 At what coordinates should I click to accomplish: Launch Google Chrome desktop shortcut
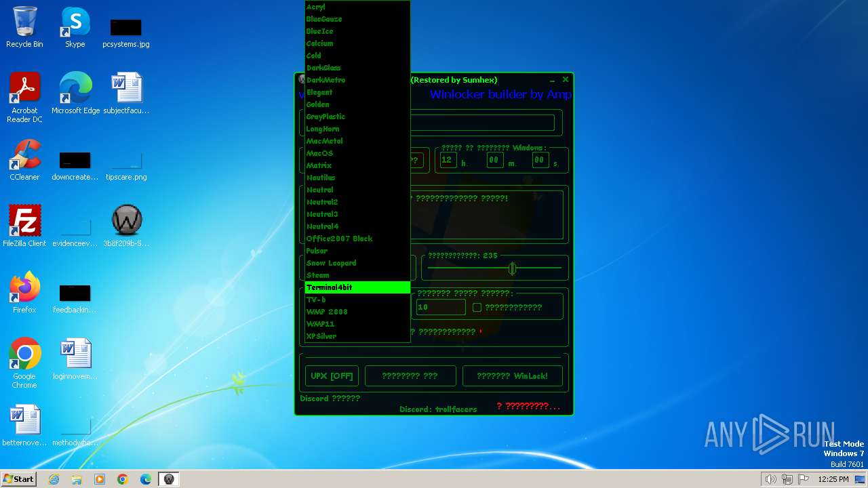[24, 363]
